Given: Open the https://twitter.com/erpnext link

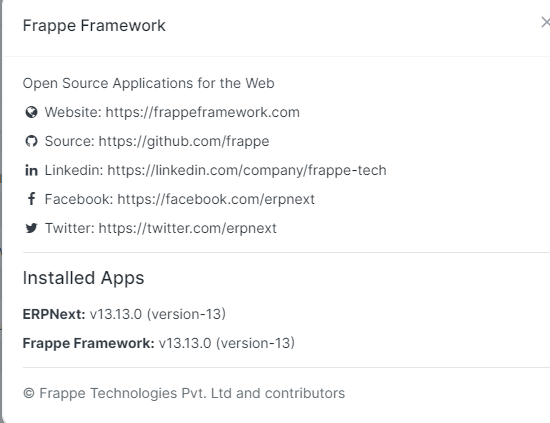Looking at the screenshot, I should click(x=188, y=228).
